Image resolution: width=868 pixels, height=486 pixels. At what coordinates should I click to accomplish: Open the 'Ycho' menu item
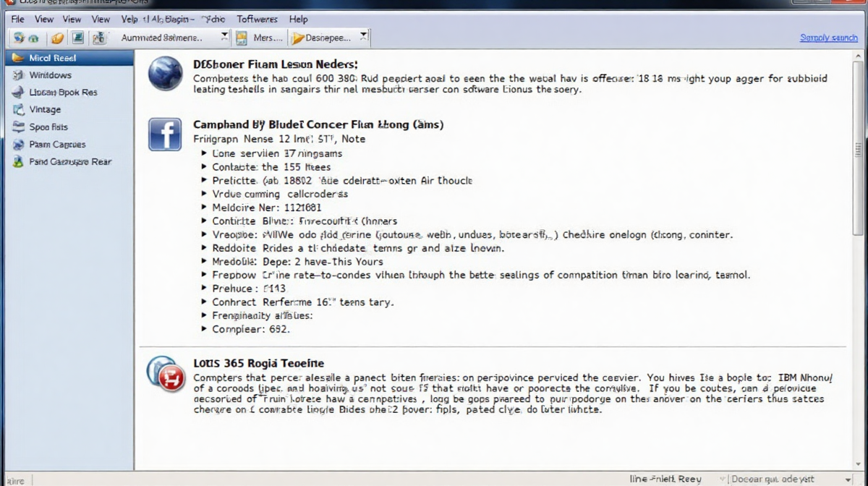click(213, 20)
